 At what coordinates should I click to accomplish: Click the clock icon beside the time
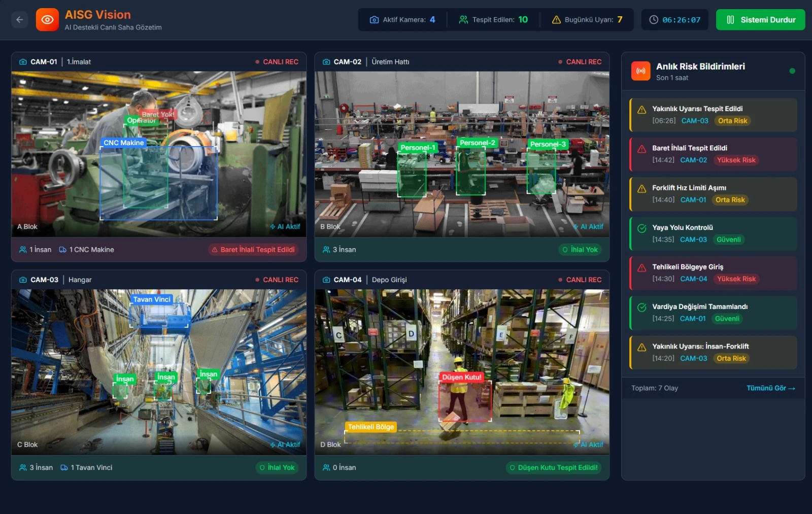tap(654, 20)
